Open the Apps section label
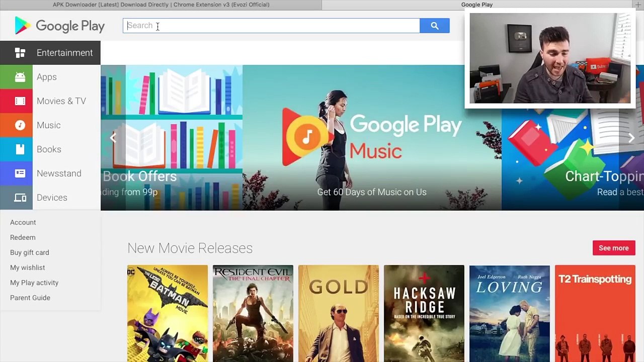The image size is (644, 362). click(x=47, y=77)
